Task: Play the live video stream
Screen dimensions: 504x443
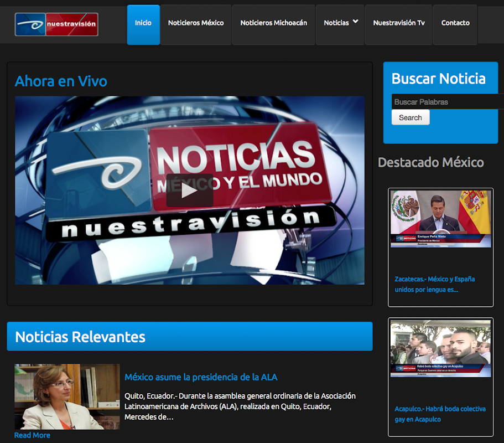Action: (x=190, y=190)
